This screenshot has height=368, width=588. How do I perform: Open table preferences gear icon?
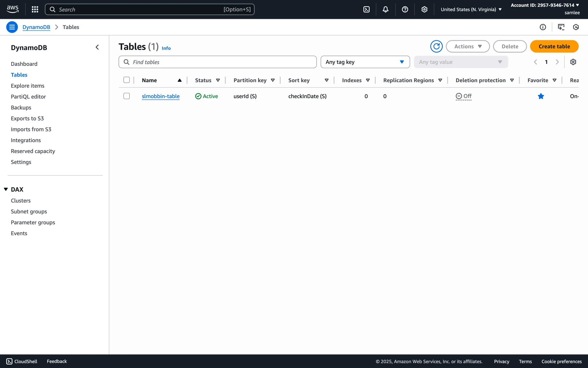[x=573, y=62]
